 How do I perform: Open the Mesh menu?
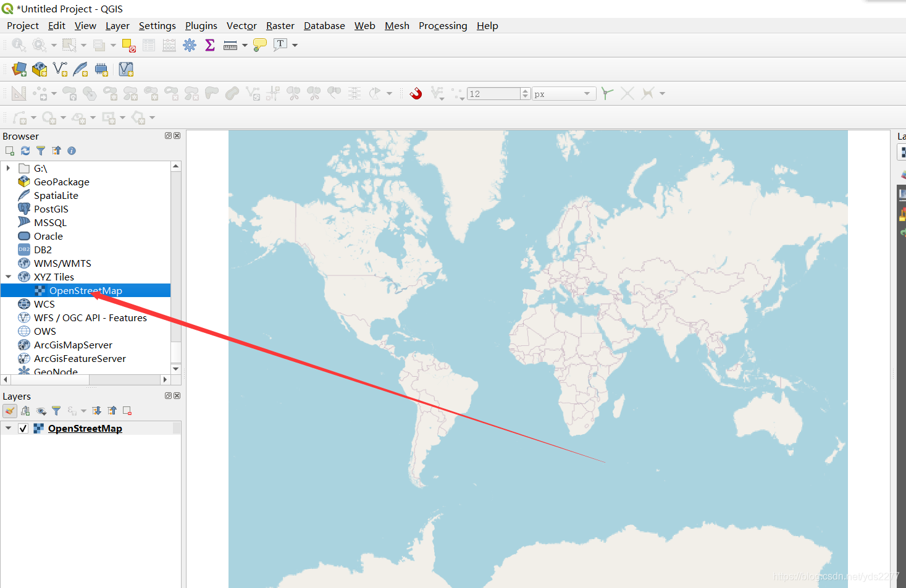(x=397, y=25)
